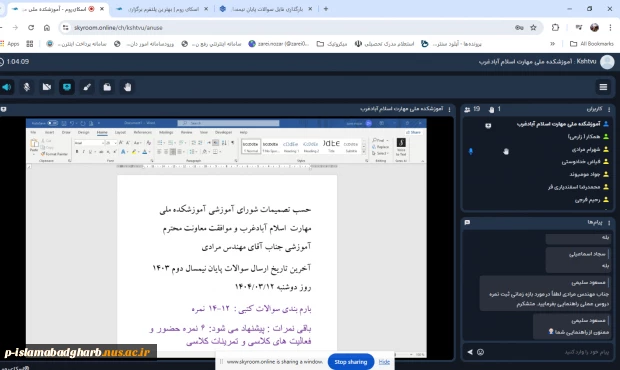
Task: Open the users panel options dots
Action: click(609, 109)
